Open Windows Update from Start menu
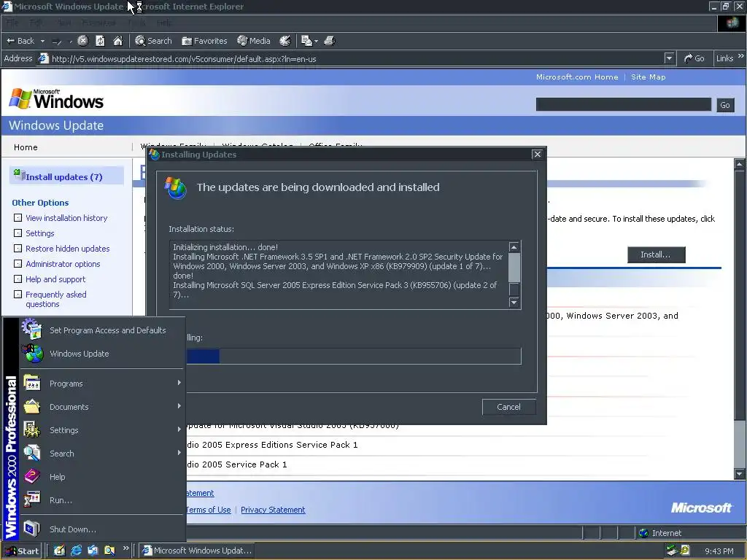 (x=101, y=354)
